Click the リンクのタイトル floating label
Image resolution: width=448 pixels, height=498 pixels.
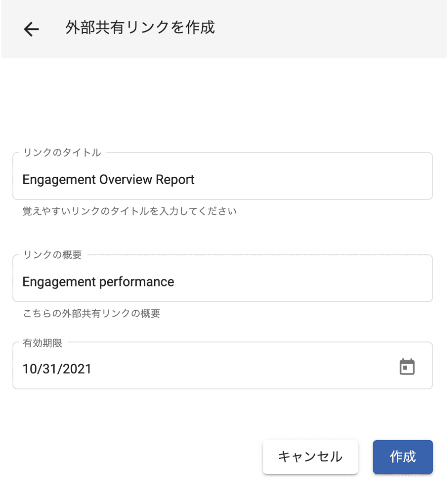point(62,153)
